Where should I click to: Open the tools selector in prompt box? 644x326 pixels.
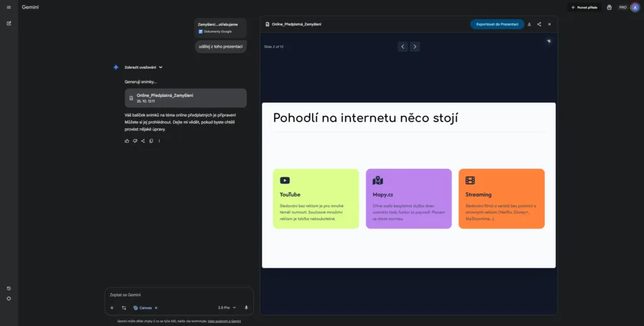pos(124,308)
